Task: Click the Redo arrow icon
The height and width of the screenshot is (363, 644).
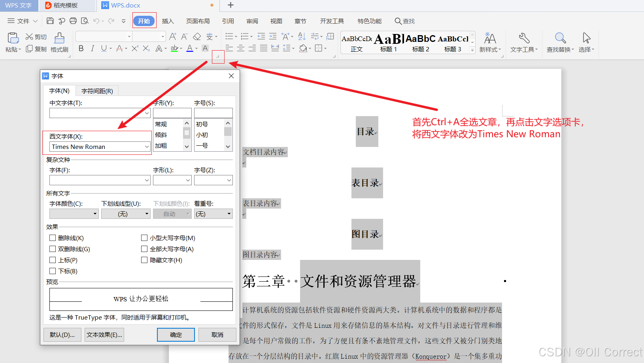Action: [111, 21]
